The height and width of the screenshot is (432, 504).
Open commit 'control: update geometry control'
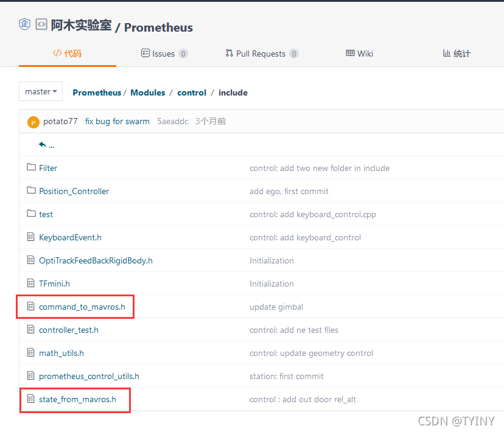point(311,354)
